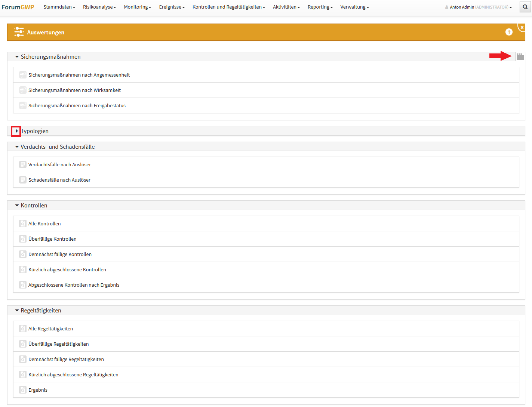Collapse the Regeltätigkeiten section
Viewport: 532px width, 407px height.
click(17, 311)
